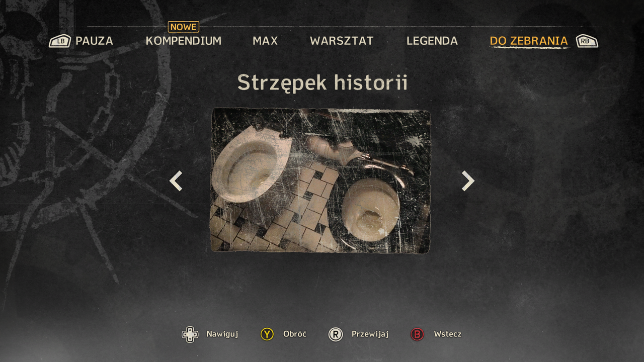Image resolution: width=644 pixels, height=362 pixels.
Task: Click the toilet photo history relic
Action: tap(320, 180)
